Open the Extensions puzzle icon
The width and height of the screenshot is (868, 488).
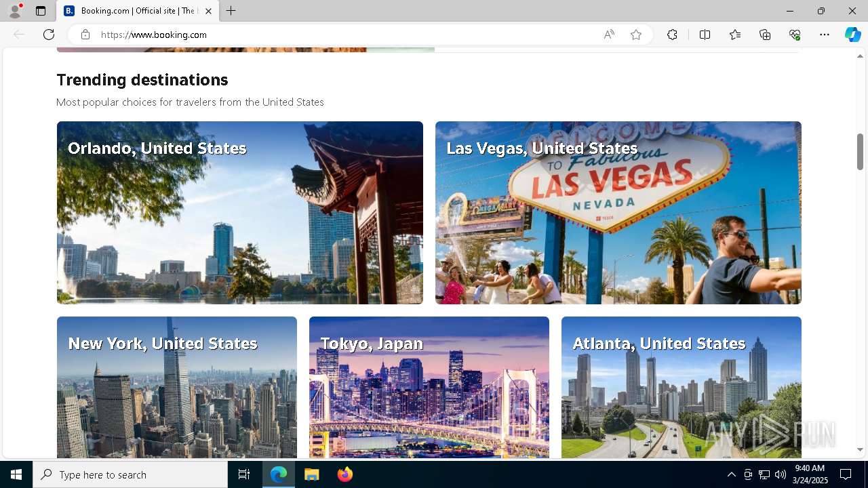tap(672, 35)
